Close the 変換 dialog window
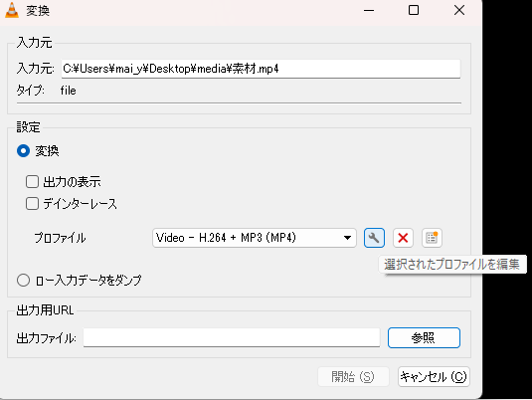This screenshot has height=400, width=532. [x=459, y=11]
